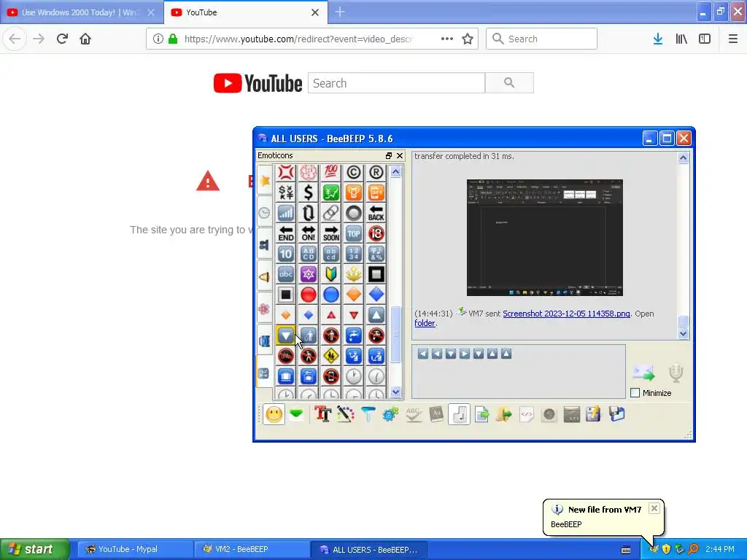The image size is (747, 560).
Task: Open the browser hamburger menu
Action: click(x=732, y=39)
